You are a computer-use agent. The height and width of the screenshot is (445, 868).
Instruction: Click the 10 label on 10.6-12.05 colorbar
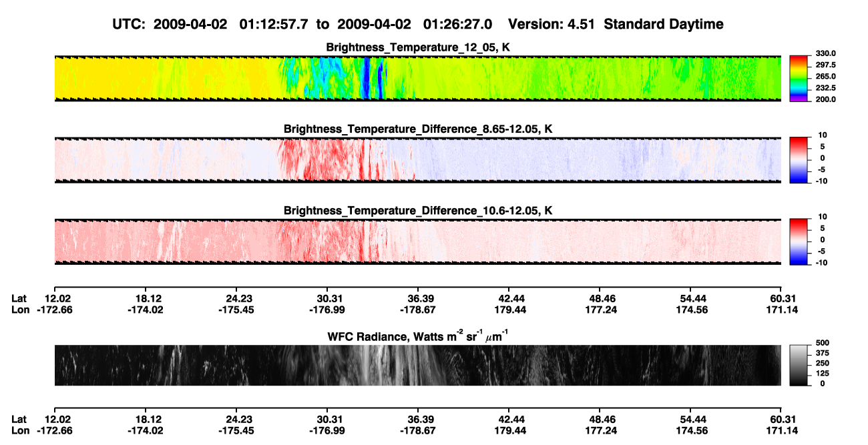[x=823, y=216]
